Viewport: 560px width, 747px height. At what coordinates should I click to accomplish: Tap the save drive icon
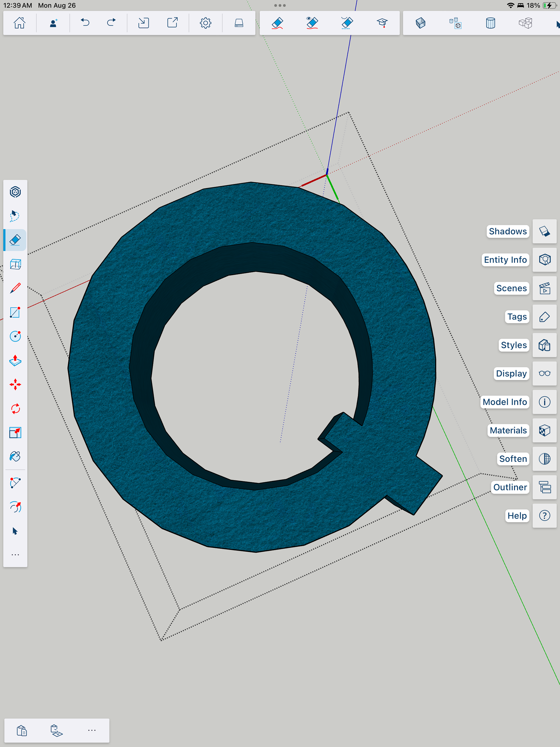coord(239,23)
